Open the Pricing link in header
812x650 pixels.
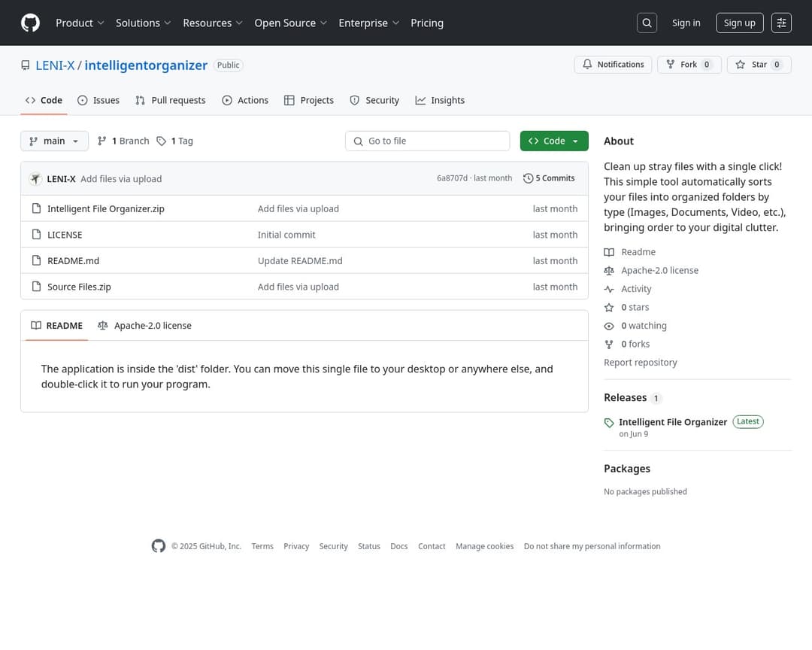427,23
